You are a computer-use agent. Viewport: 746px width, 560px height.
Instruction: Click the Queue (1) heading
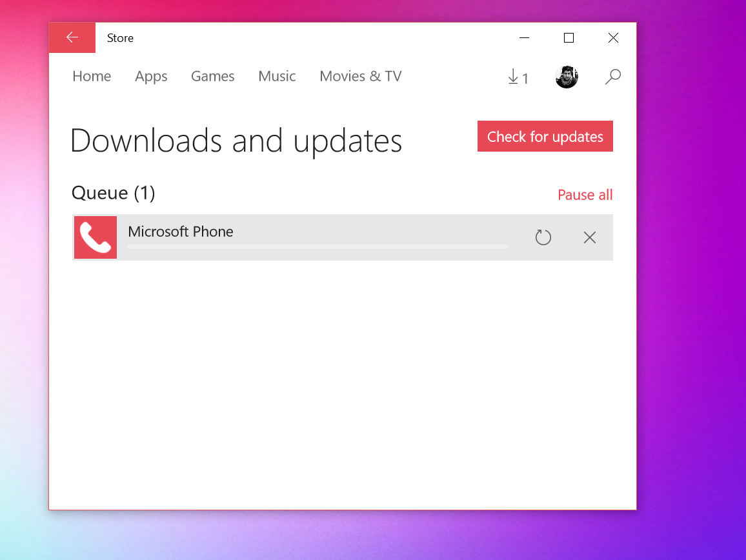(x=113, y=193)
